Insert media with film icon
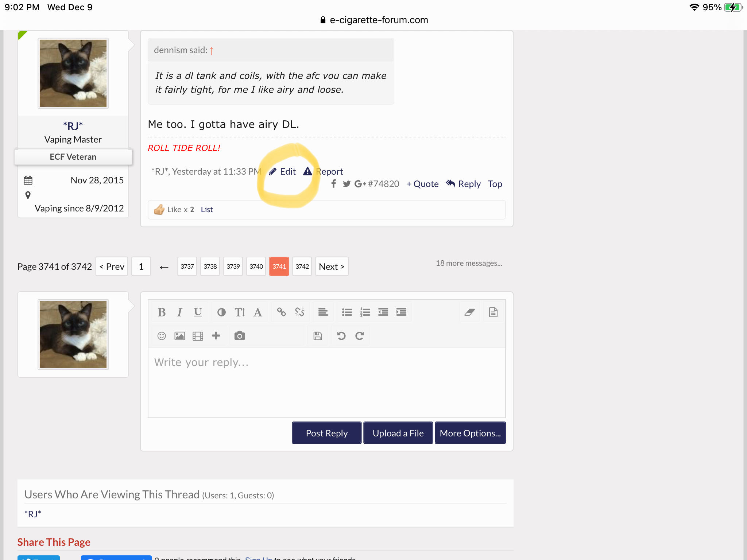The height and width of the screenshot is (560, 747). (x=198, y=336)
